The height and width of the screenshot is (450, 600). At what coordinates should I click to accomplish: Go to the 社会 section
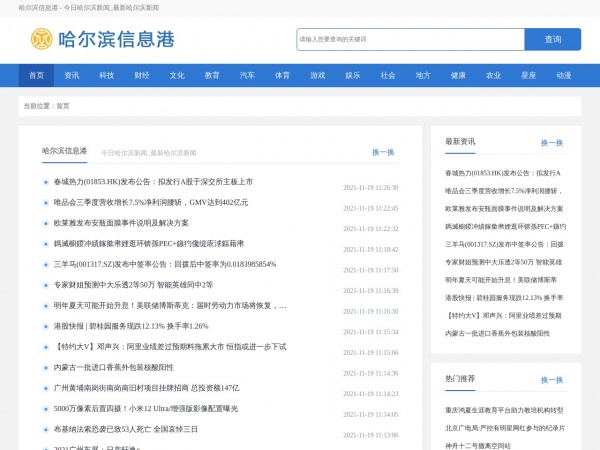388,75
